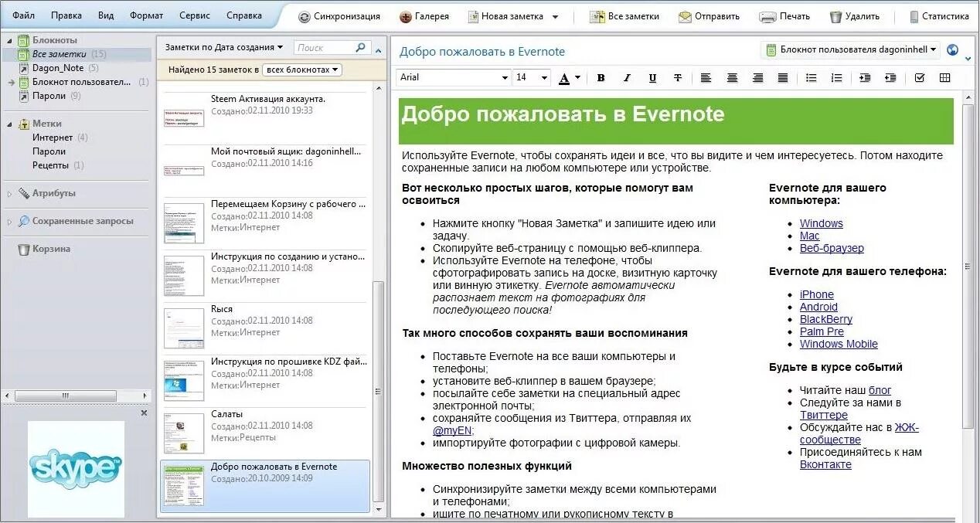Increase indent of the text
Screen dimensions: 980x523
click(865, 77)
